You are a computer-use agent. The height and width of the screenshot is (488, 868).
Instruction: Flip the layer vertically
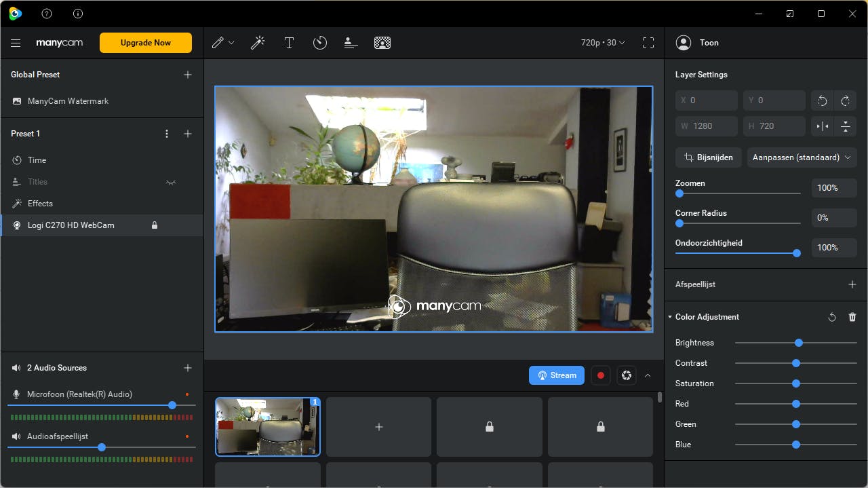coord(846,126)
